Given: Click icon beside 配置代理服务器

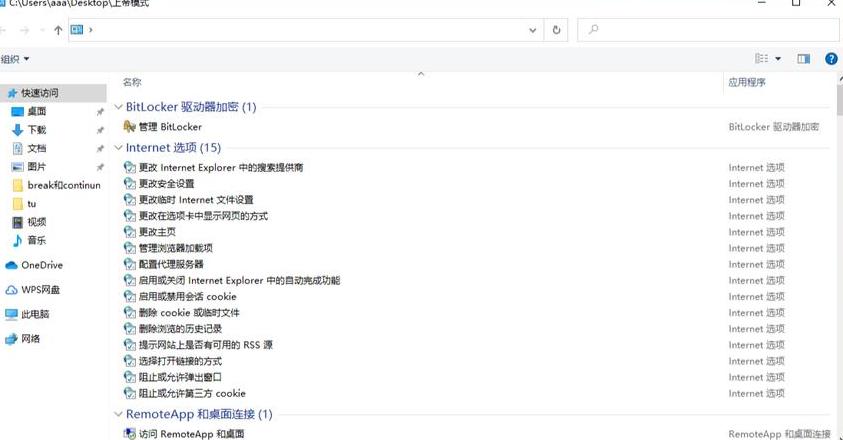Looking at the screenshot, I should click(x=130, y=264).
